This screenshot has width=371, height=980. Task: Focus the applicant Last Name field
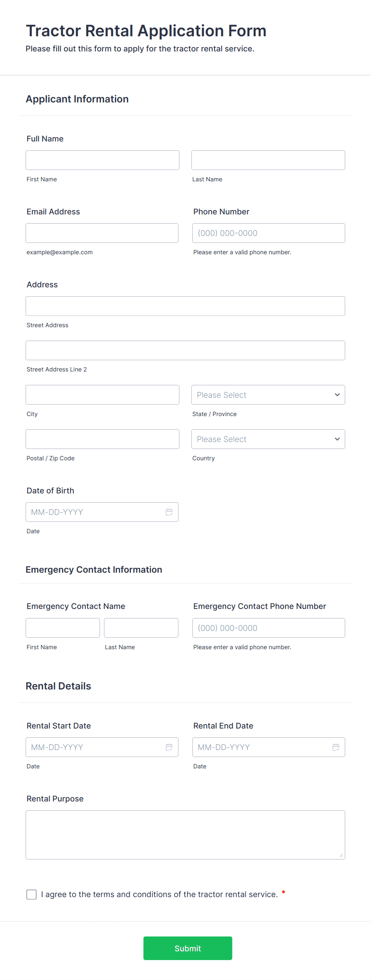click(x=268, y=160)
